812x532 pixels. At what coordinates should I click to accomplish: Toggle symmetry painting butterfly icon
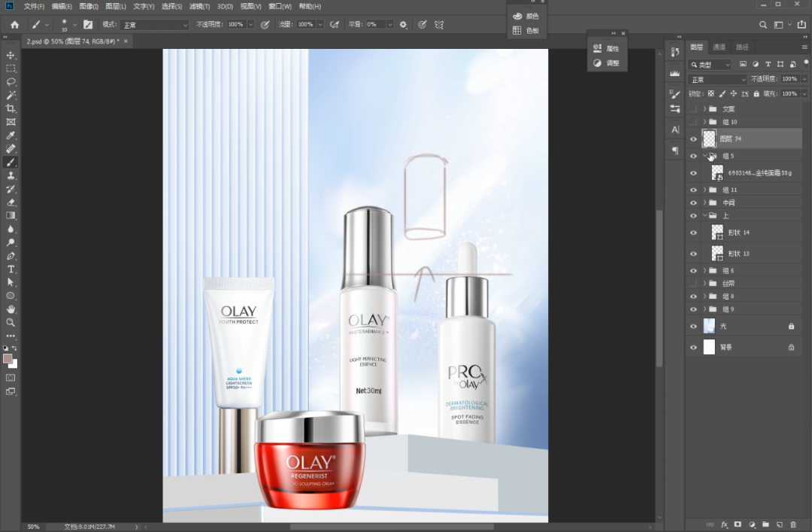point(439,24)
